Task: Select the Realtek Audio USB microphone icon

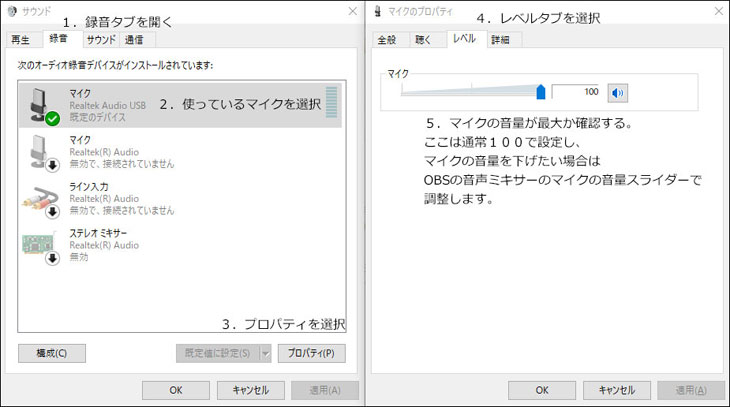Action: pyautogui.click(x=40, y=104)
